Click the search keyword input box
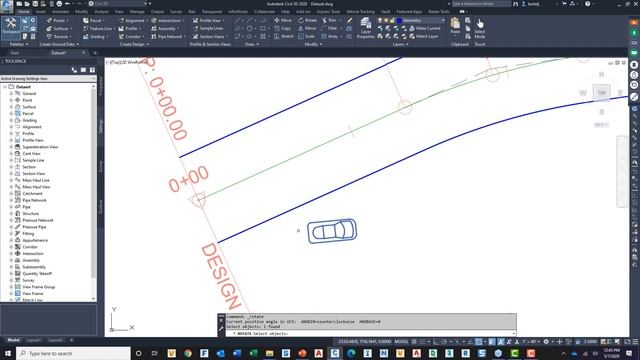The image size is (640, 360). [480, 4]
